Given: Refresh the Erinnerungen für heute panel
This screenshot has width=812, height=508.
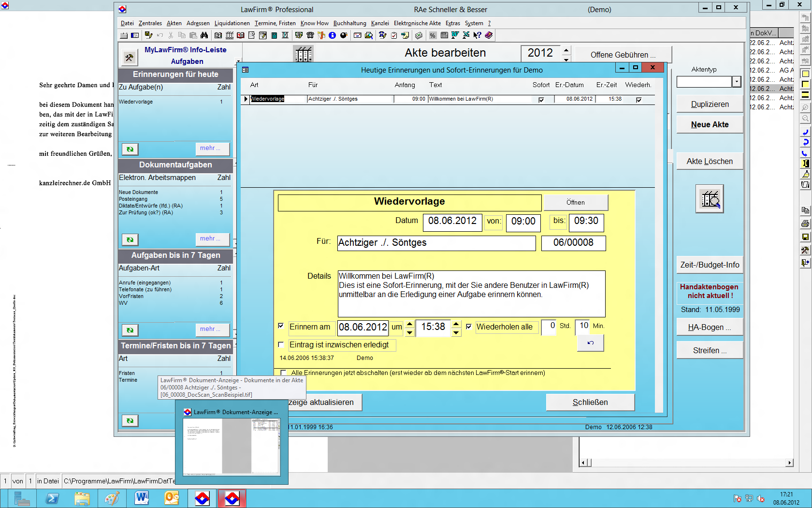Looking at the screenshot, I should [130, 149].
